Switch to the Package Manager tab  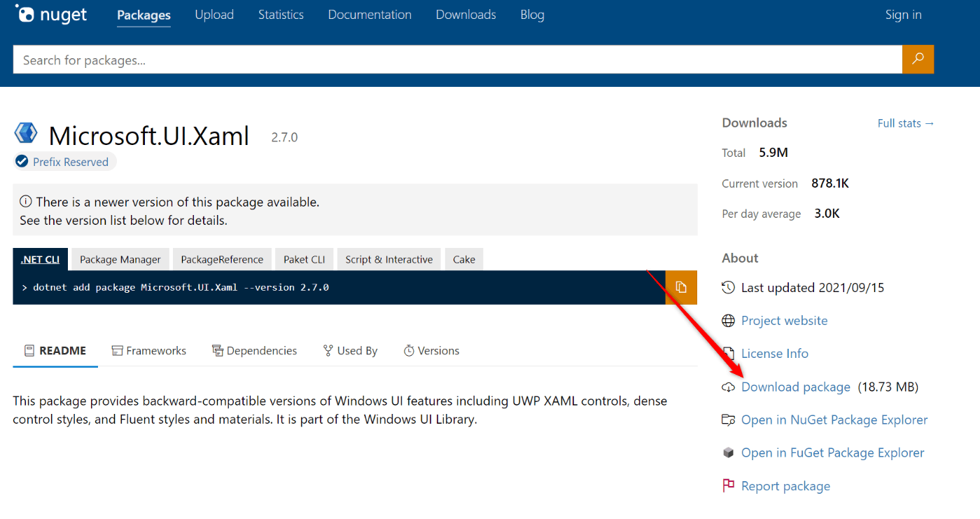coord(120,259)
